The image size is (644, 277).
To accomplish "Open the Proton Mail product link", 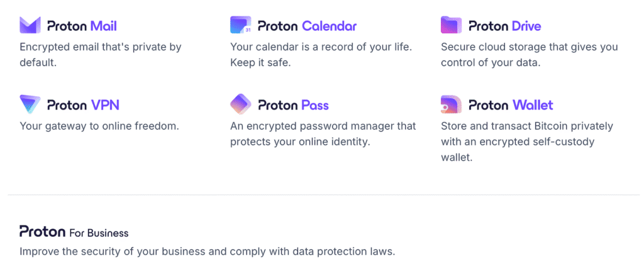I will click(x=82, y=26).
